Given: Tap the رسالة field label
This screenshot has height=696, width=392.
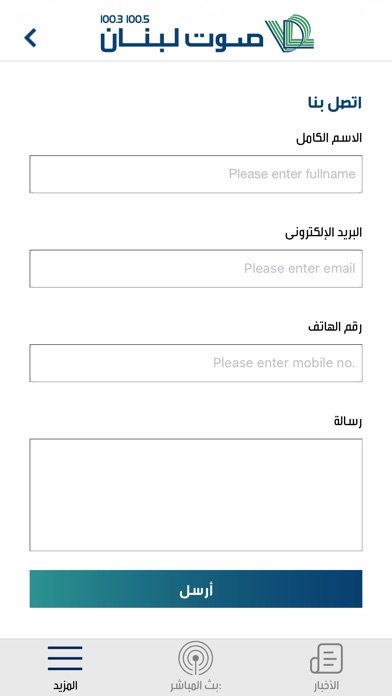Looking at the screenshot, I should click(348, 422).
